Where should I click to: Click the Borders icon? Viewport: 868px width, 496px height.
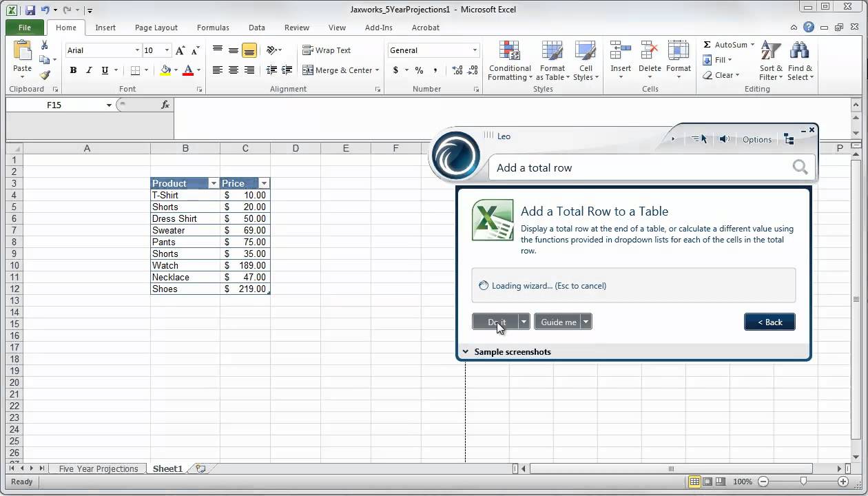coord(135,70)
